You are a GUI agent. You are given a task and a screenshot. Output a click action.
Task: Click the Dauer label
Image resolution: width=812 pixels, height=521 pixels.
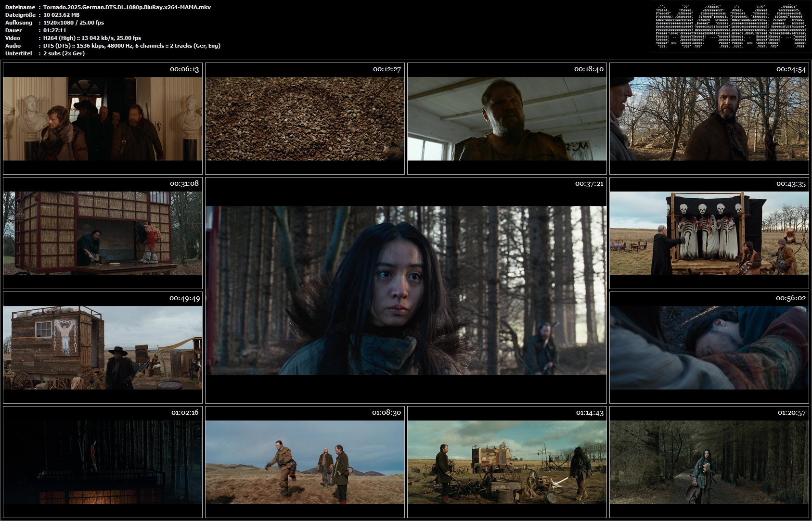coord(13,30)
